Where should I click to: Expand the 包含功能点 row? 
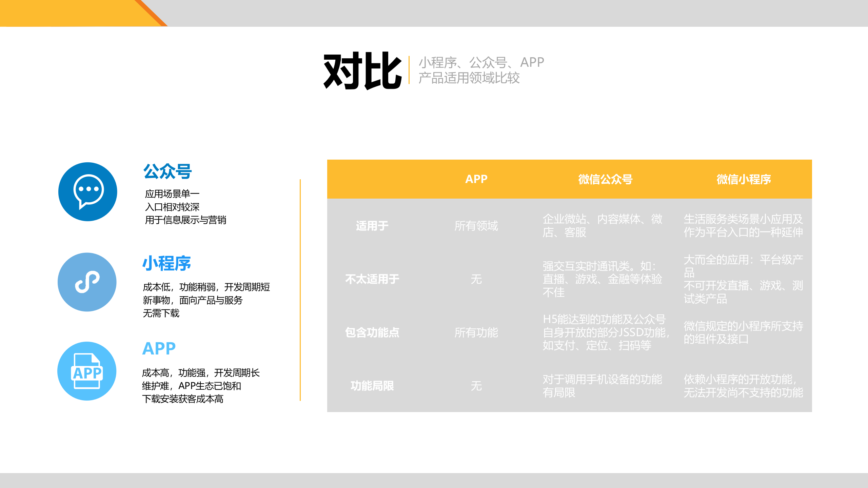tap(372, 333)
